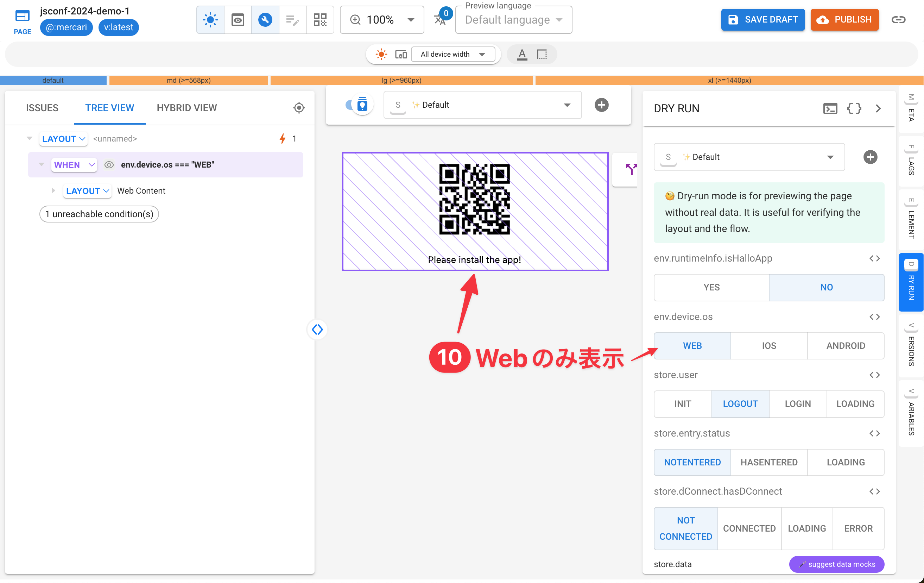This screenshot has height=583, width=924.
Task: Click the orange sun icon in device bar
Action: tap(381, 54)
